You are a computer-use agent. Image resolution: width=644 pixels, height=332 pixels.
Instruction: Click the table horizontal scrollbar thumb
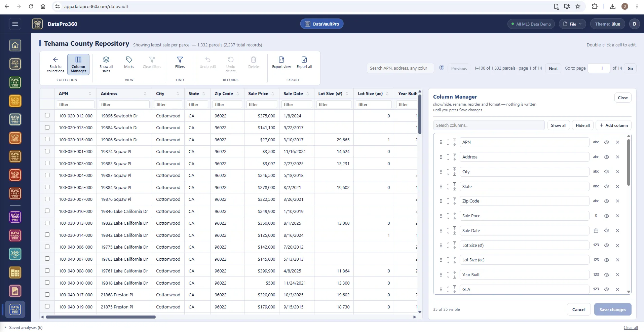click(101, 317)
